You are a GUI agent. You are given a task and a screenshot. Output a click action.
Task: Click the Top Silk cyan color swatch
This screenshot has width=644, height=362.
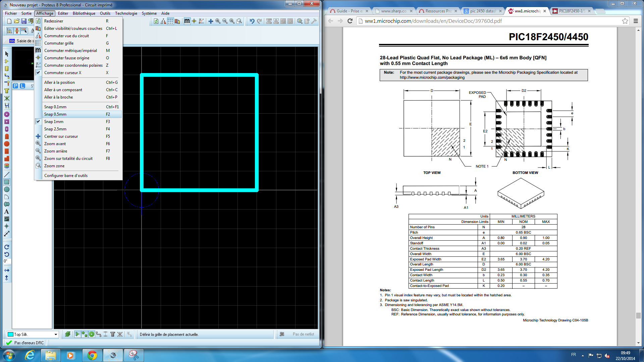click(x=10, y=335)
